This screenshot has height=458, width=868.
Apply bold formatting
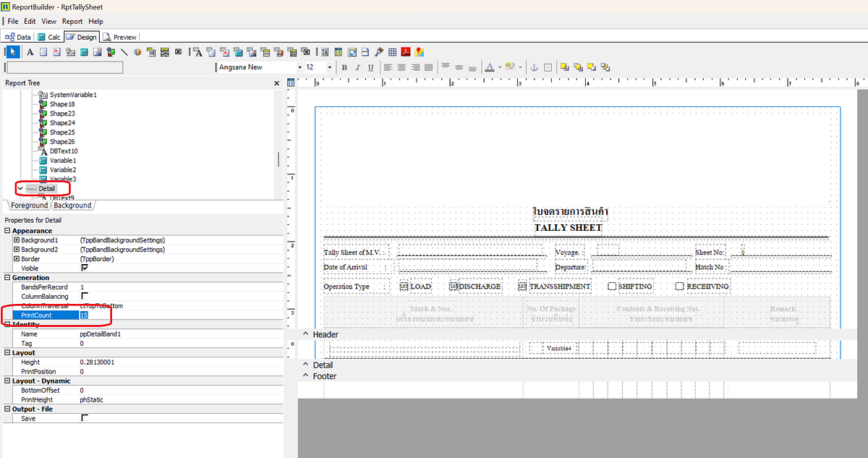[344, 67]
